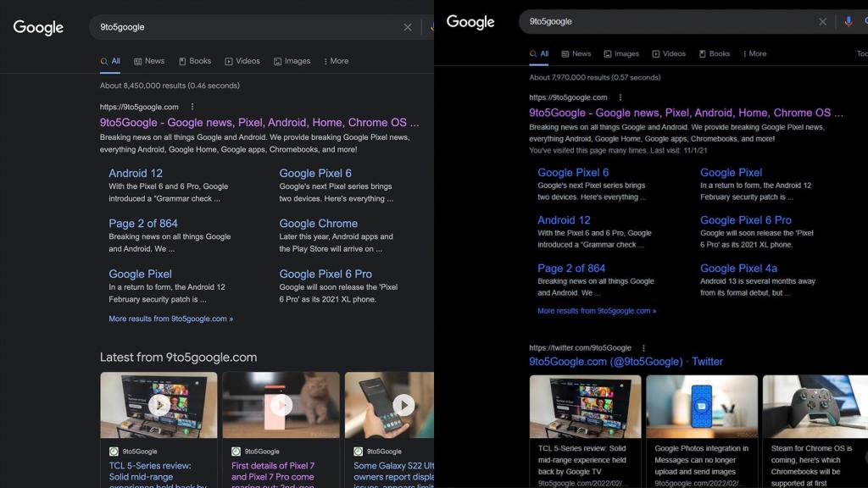The image size is (868, 488).
Task: Open the Google Photos integration tweet card image
Action: 702,408
